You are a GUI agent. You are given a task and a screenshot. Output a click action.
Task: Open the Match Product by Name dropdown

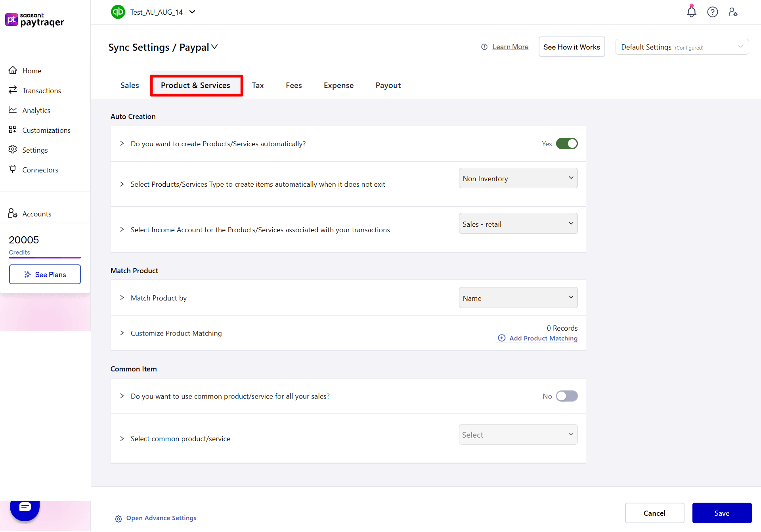pos(518,297)
